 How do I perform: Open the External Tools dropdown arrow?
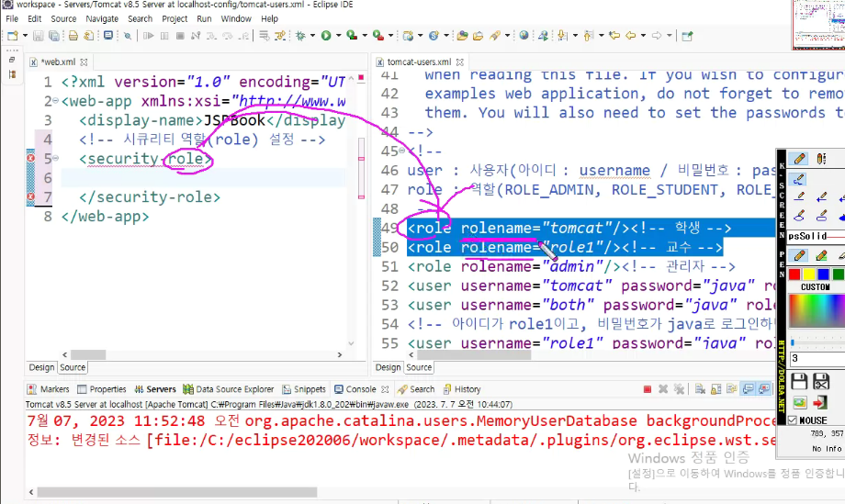coord(390,36)
